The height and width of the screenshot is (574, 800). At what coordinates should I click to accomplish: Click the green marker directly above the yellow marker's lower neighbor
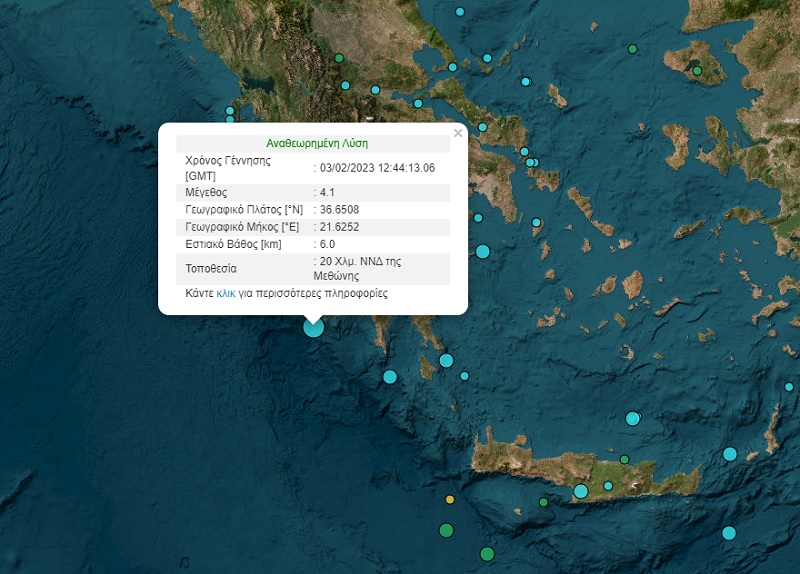coord(446,530)
